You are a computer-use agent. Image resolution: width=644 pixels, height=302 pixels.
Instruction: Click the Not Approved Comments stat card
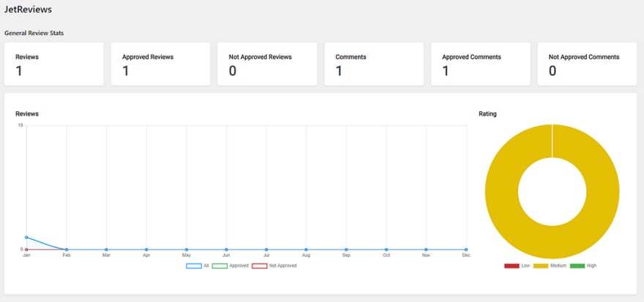coord(588,64)
